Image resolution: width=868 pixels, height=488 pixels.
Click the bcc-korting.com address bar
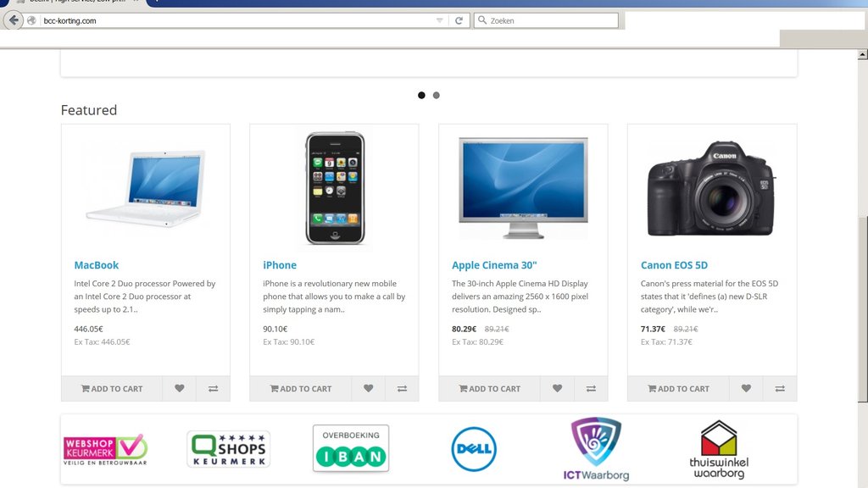tap(238, 20)
